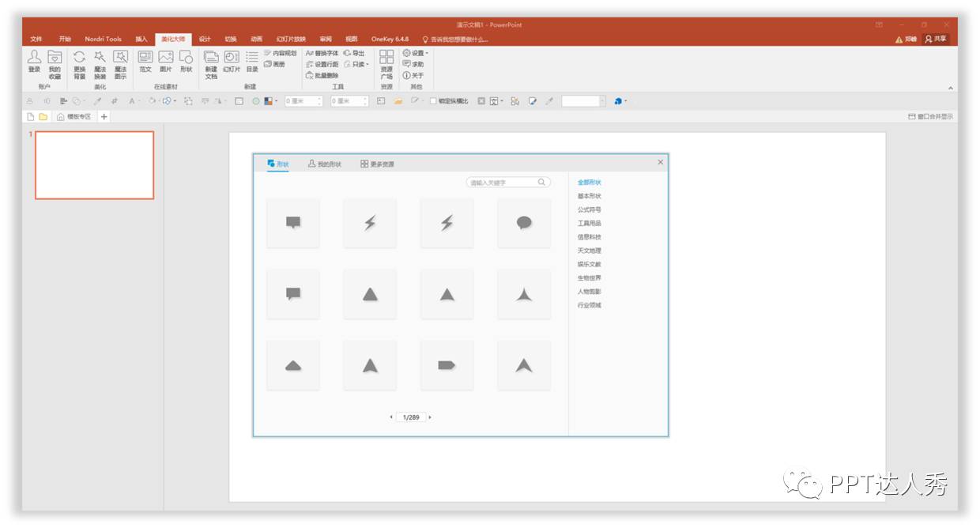
Task: Switch to the 视图 view tab
Action: tap(351, 39)
